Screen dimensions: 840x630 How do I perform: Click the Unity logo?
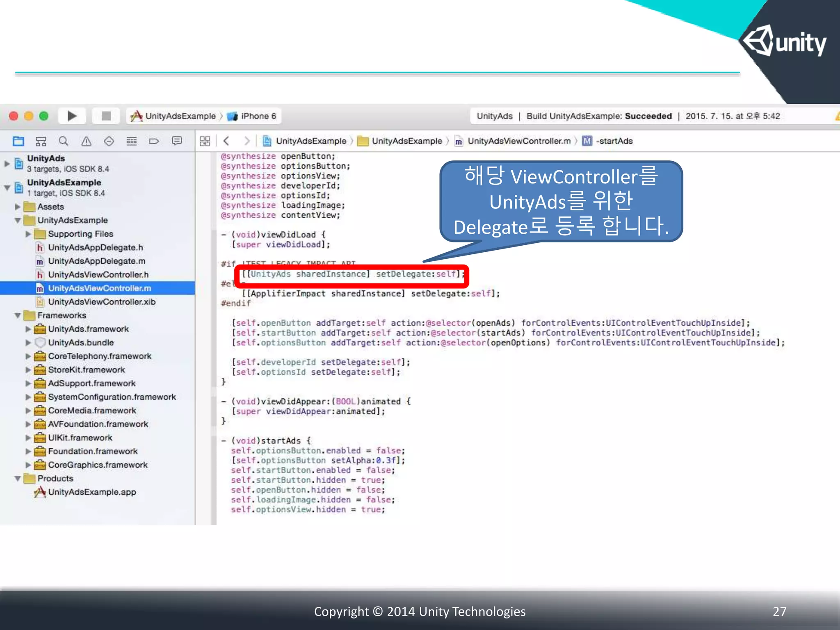[784, 41]
